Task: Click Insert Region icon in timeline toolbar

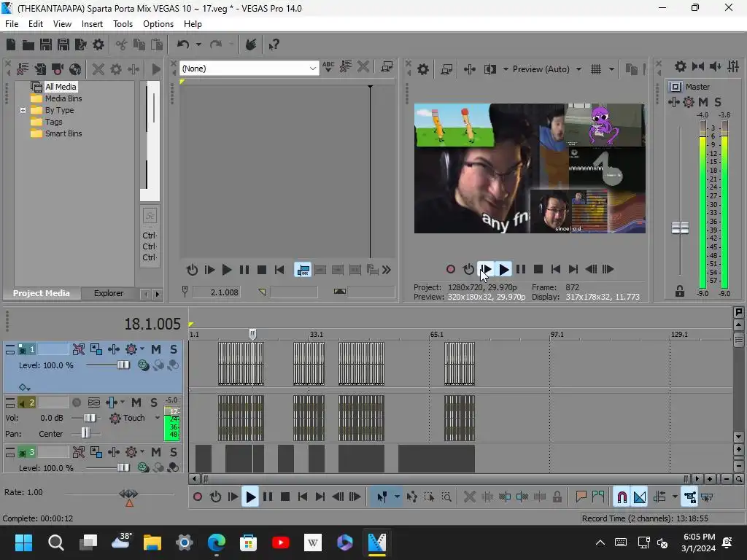Action: point(598,497)
